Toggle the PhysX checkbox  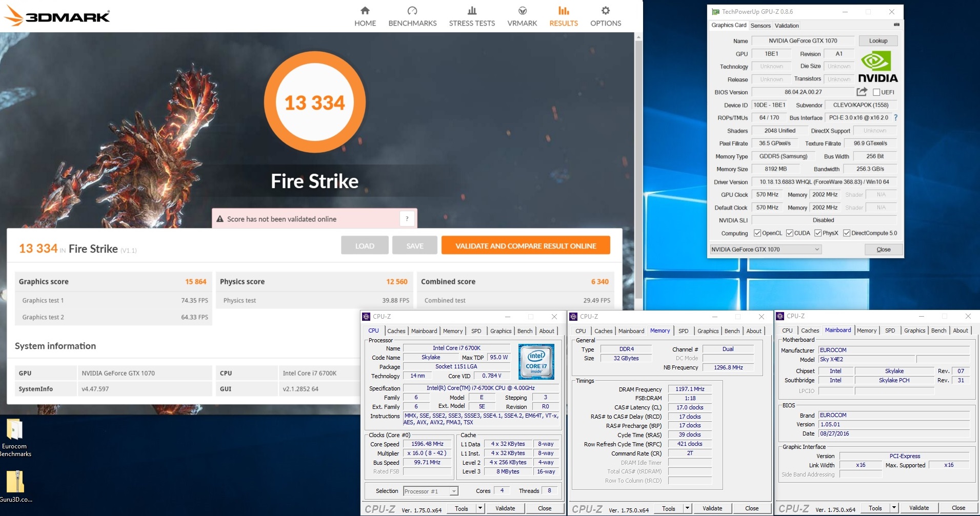(x=818, y=233)
